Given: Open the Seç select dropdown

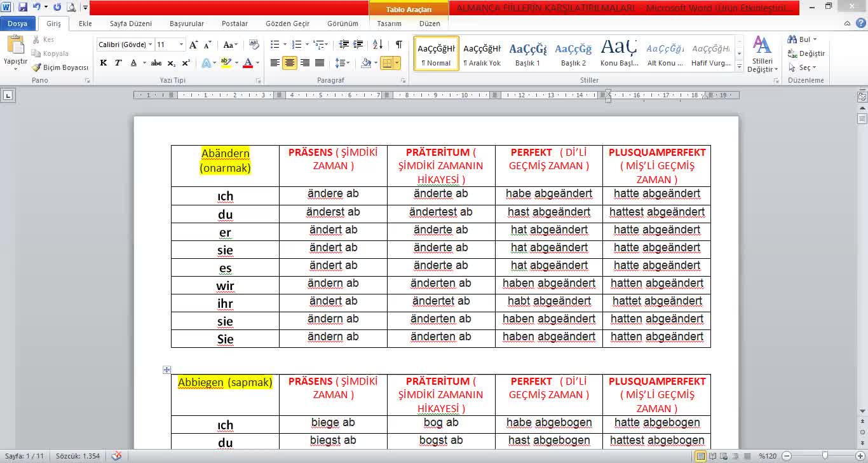Looking at the screenshot, I should click(x=803, y=67).
